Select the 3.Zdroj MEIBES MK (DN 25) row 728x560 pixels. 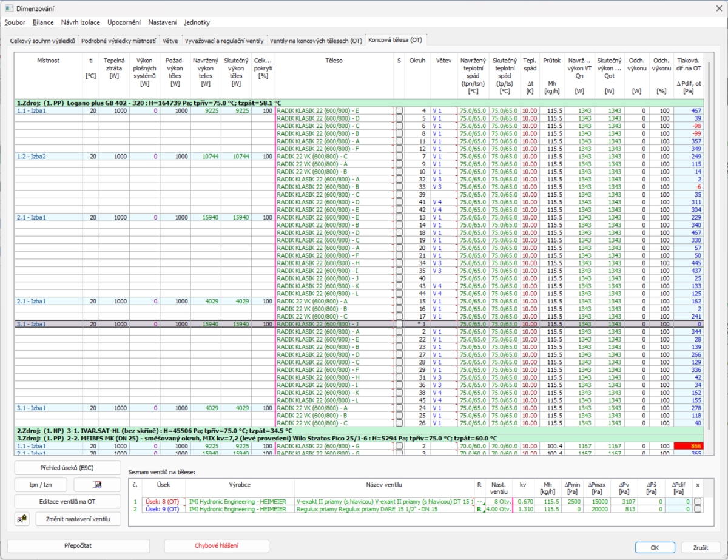click(359, 438)
